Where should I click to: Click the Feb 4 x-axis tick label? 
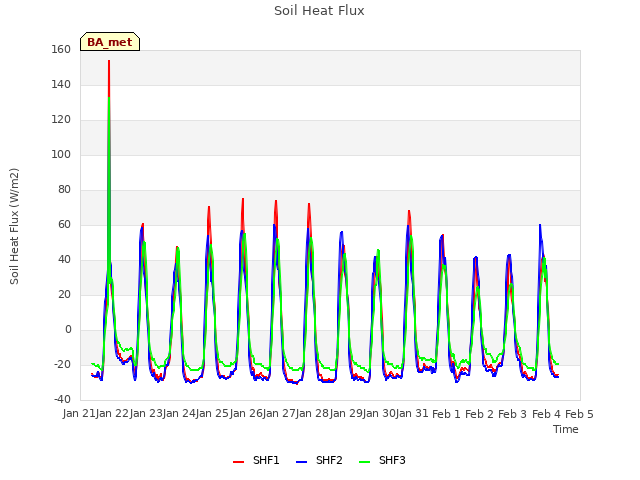pos(546,414)
